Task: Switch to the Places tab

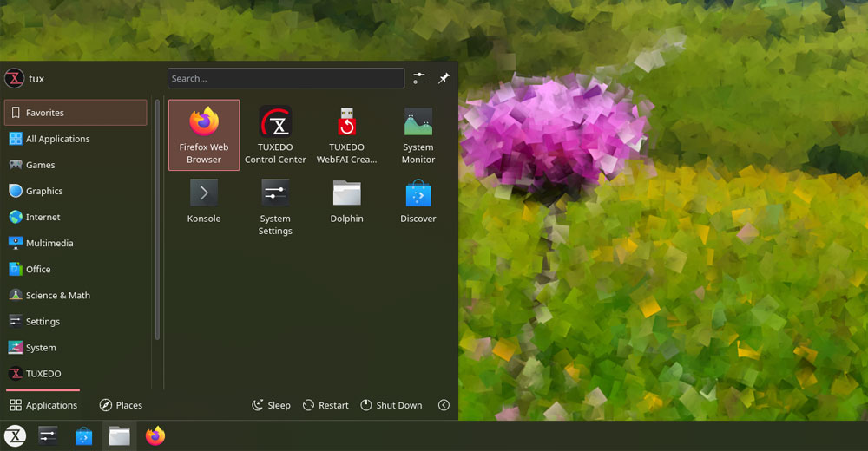Action: [x=121, y=405]
